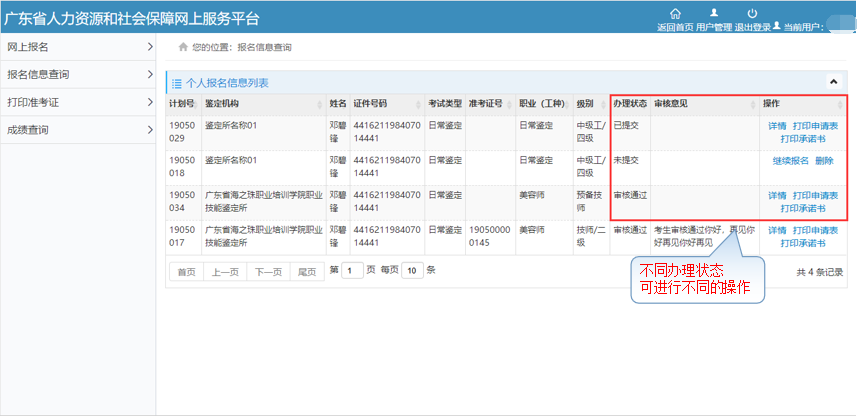Screen dimensions: 857x416
Task: Click 继续报名 for plan 19050018
Action: pos(790,161)
